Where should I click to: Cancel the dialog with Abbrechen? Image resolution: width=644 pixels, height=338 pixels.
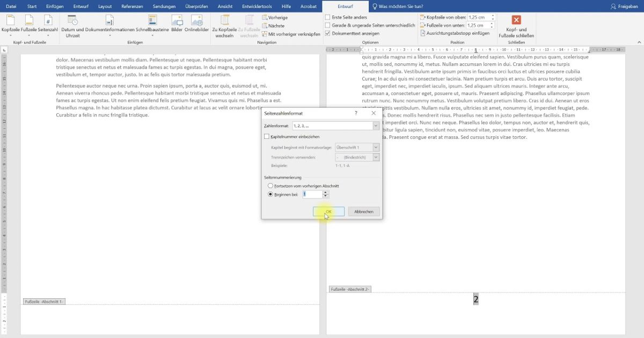coord(364,211)
